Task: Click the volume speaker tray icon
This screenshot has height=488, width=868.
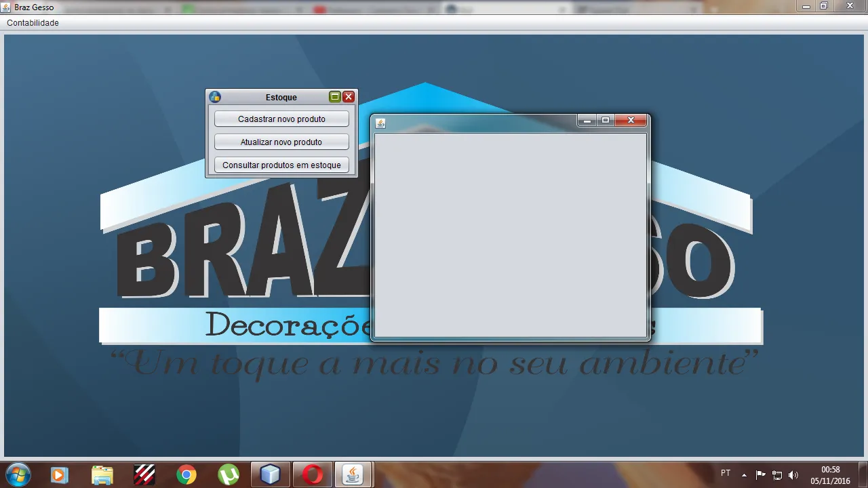Action: coord(793,475)
